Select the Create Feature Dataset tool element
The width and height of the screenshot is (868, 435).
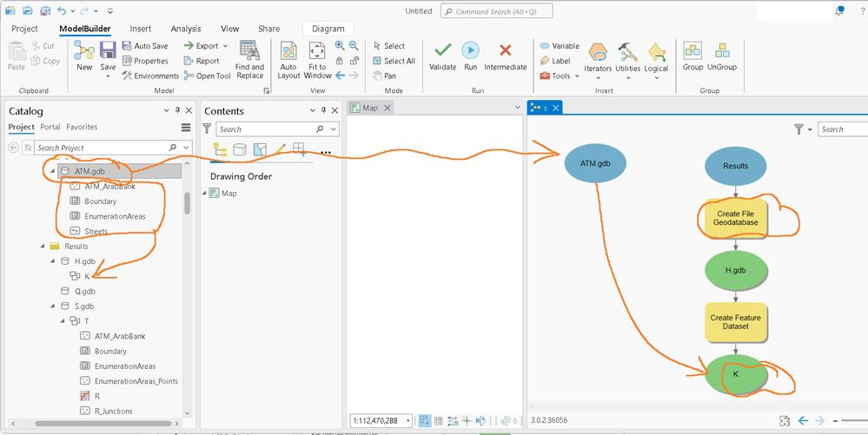point(735,322)
